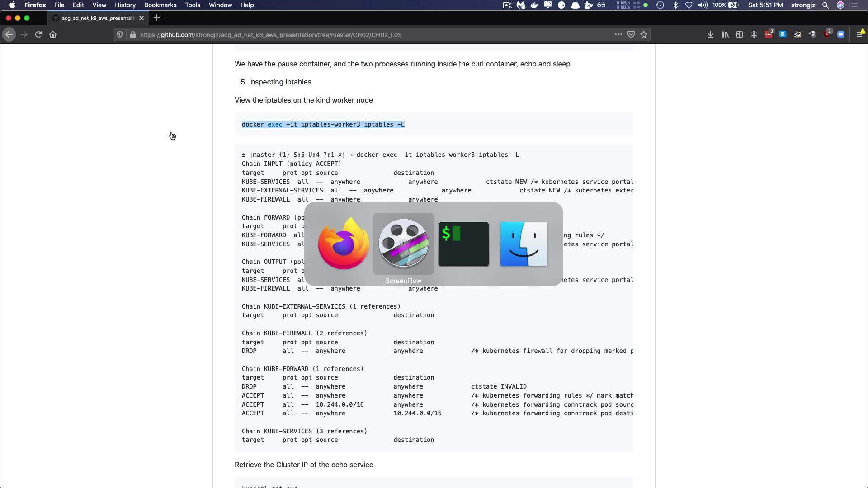The height and width of the screenshot is (488, 868).
Task: Open the History menu
Action: (x=125, y=5)
